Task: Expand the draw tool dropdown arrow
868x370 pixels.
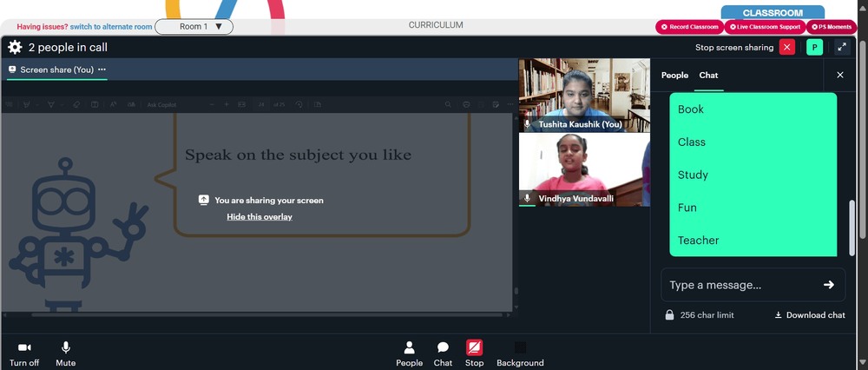Action: point(62,104)
